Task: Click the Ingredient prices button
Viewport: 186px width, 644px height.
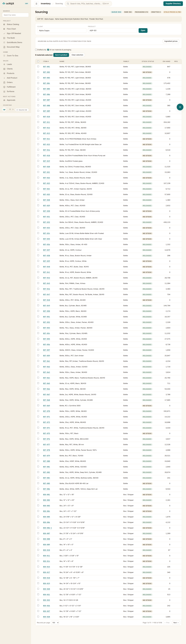Action: coord(171,41)
